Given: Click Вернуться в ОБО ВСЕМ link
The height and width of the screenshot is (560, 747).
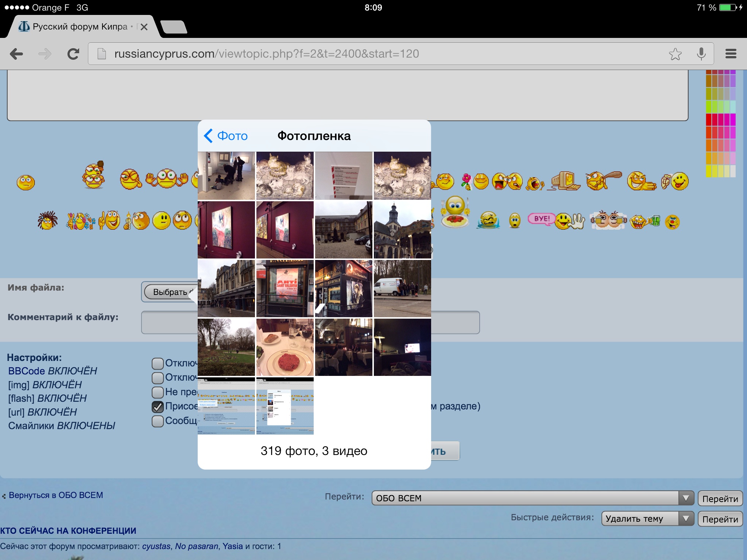Looking at the screenshot, I should [x=55, y=495].
